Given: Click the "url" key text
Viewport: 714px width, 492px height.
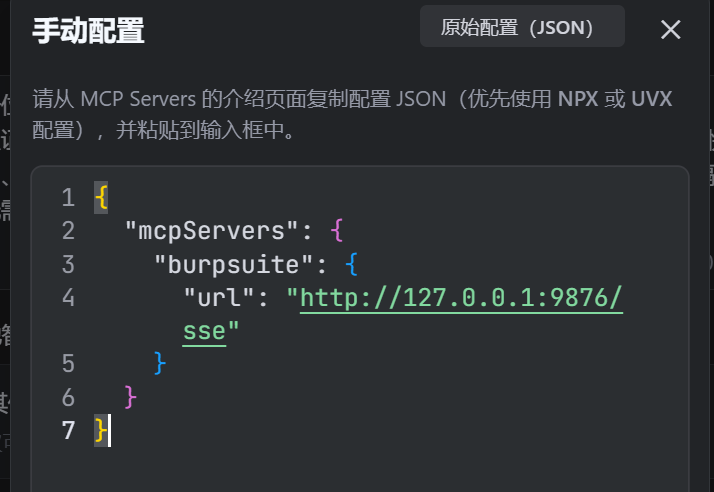Looking at the screenshot, I should pos(219,297).
